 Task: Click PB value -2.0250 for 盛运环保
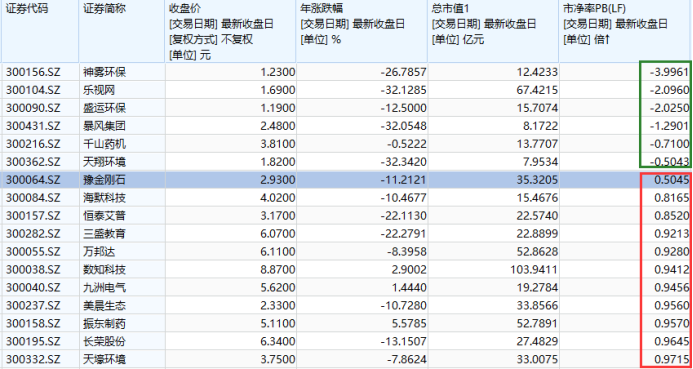[670, 108]
